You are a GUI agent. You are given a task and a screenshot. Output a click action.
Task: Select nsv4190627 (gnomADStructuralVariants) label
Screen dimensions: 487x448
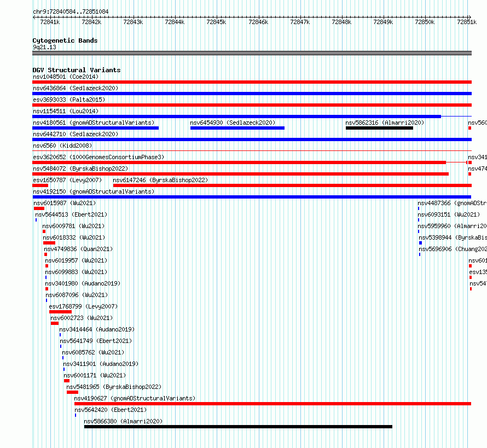click(135, 398)
